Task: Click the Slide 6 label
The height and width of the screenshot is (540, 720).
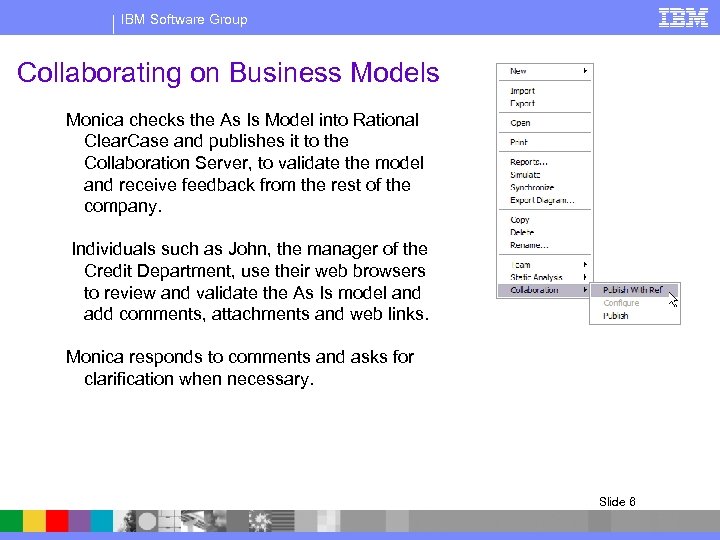Action: [x=617, y=501]
